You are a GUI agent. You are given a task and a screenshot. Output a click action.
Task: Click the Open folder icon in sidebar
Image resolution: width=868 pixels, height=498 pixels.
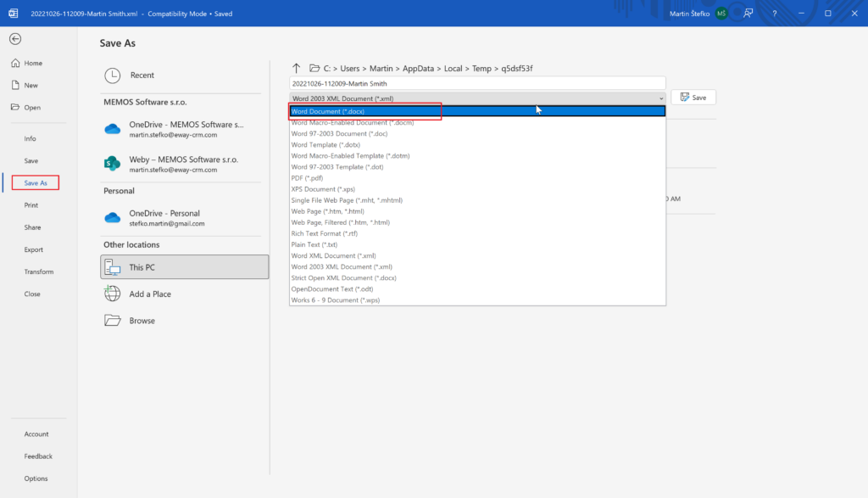click(x=15, y=107)
